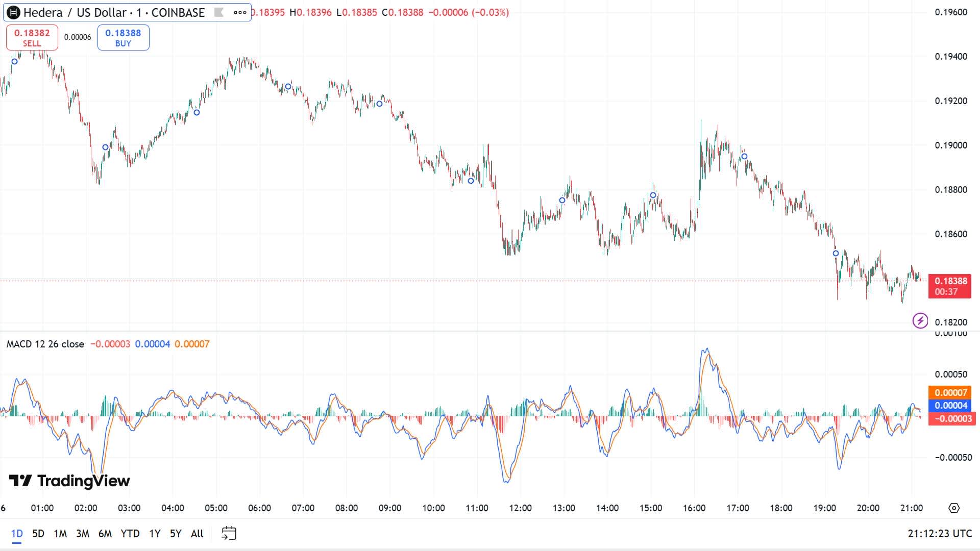Viewport: 980px width, 551px height.
Task: Click the SELL 0.18382 button
Action: coord(32,37)
